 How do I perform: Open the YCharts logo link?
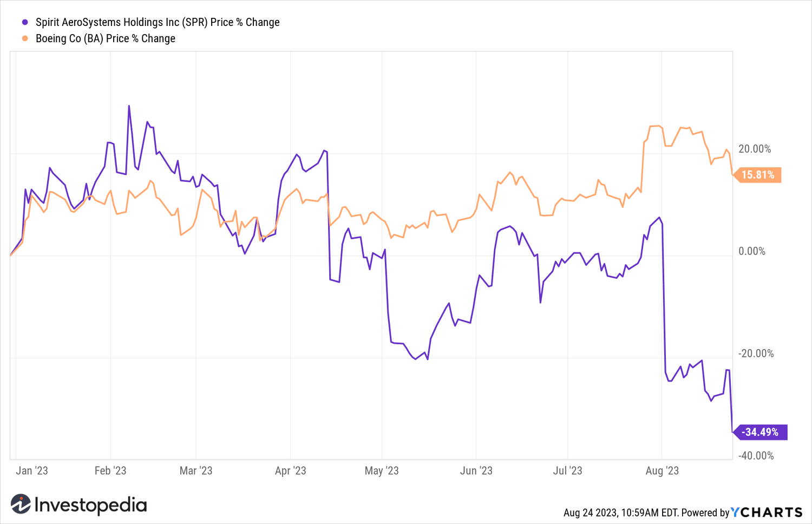coord(767,512)
